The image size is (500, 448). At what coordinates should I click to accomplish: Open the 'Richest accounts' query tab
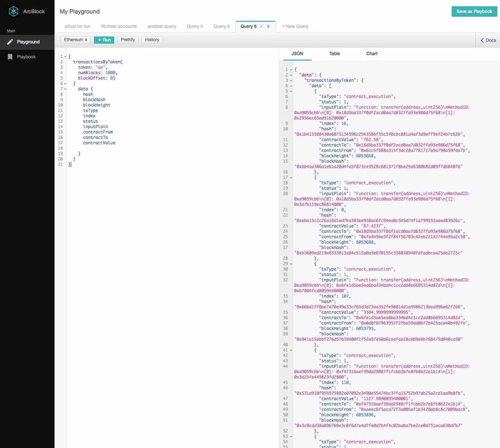(x=119, y=26)
